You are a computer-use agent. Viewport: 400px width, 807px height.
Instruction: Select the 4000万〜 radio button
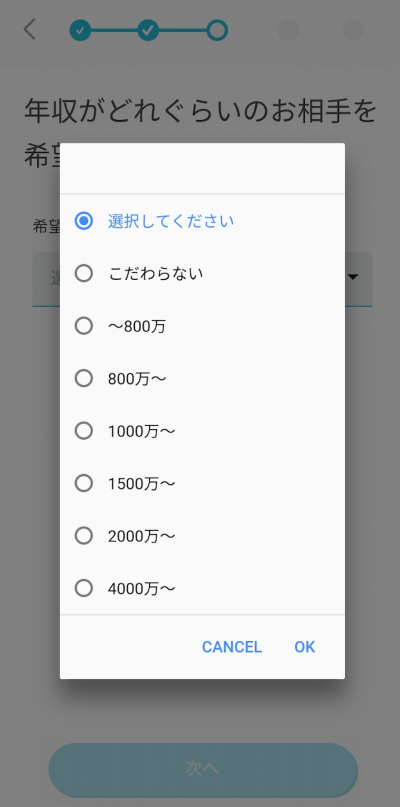coord(202,588)
